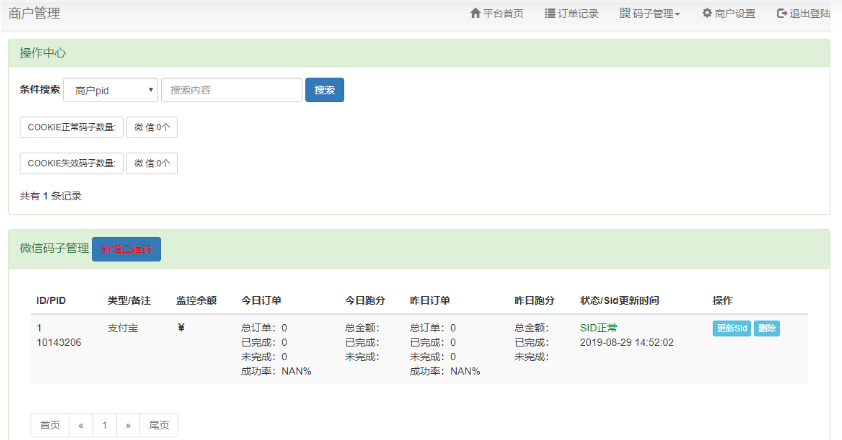
Task: Click the 类型/备注 column header
Action: pyautogui.click(x=129, y=301)
